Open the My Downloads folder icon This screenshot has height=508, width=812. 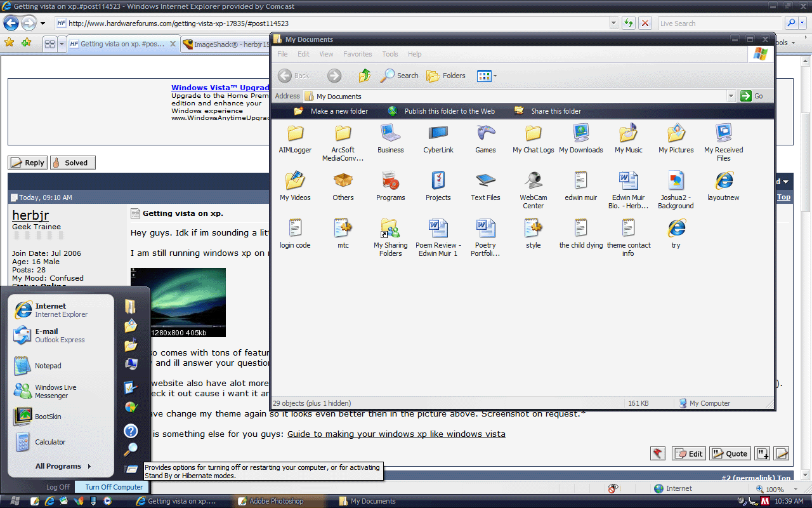[x=580, y=138]
